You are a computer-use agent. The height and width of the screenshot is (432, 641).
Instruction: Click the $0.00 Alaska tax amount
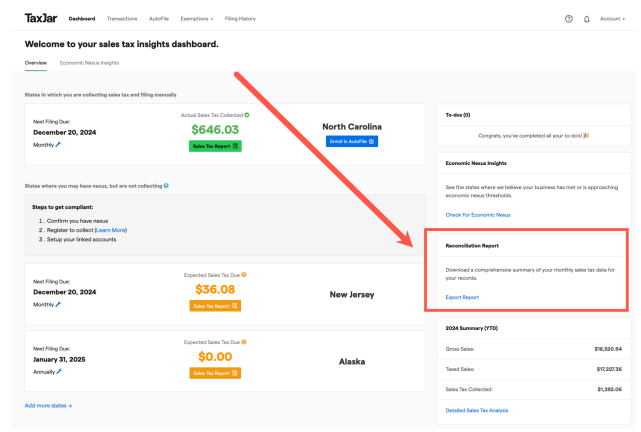[215, 356]
